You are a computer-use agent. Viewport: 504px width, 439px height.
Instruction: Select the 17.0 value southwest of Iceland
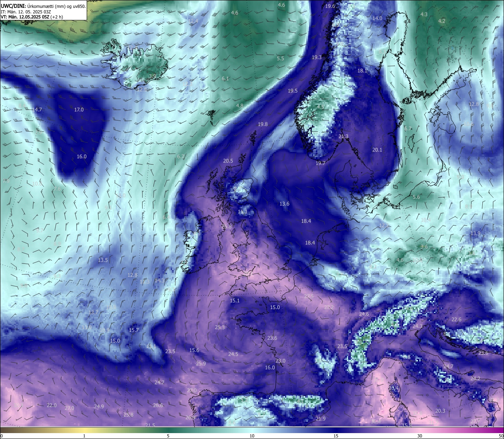pos(79,109)
